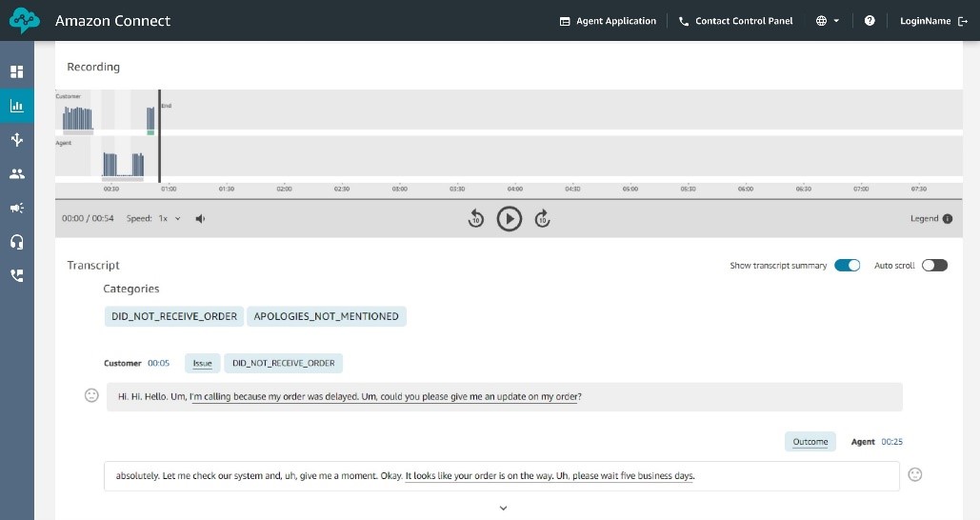Click the first agent waveform segment
Image resolution: width=980 pixels, height=520 pixels.
point(110,165)
